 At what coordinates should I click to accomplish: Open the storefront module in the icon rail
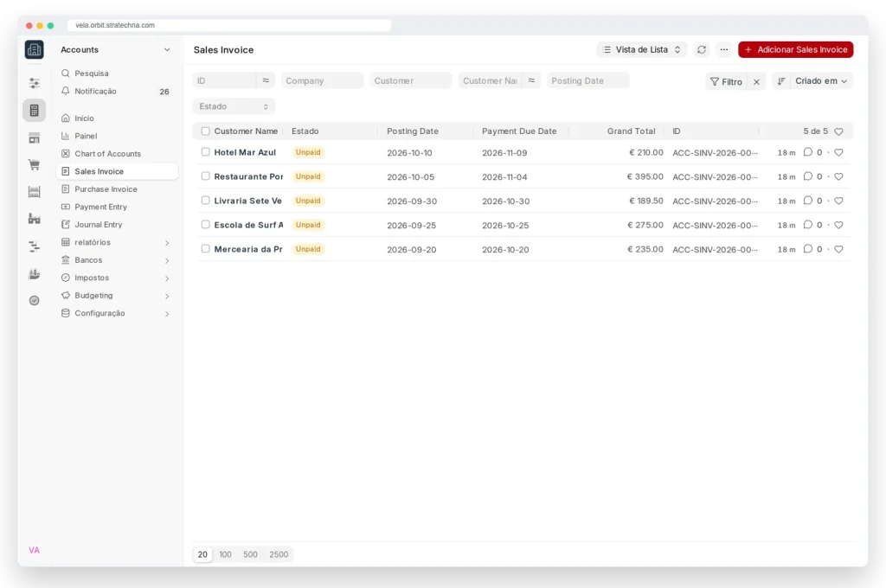point(34,137)
